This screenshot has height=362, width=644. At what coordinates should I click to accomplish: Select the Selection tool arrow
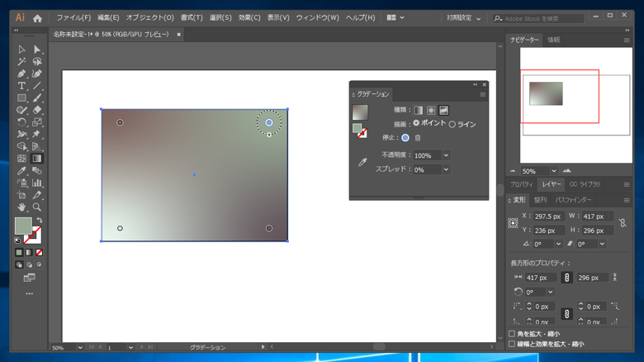(x=21, y=50)
